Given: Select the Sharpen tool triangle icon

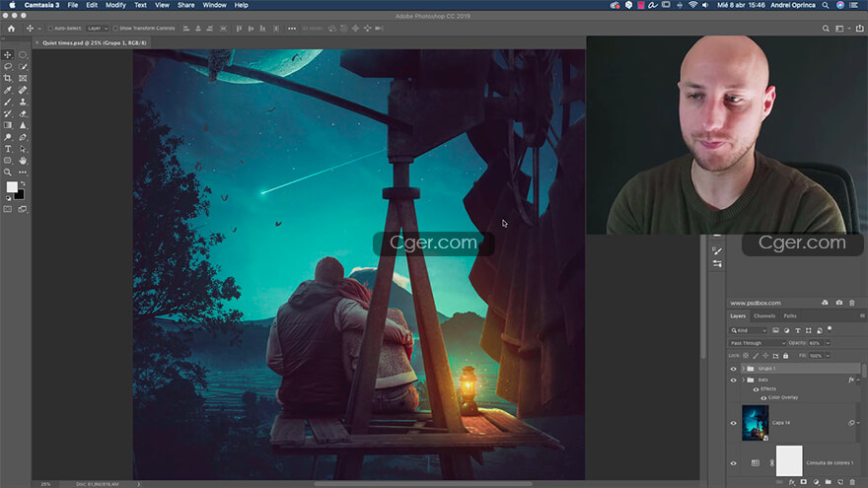Looking at the screenshot, I should click(x=23, y=125).
